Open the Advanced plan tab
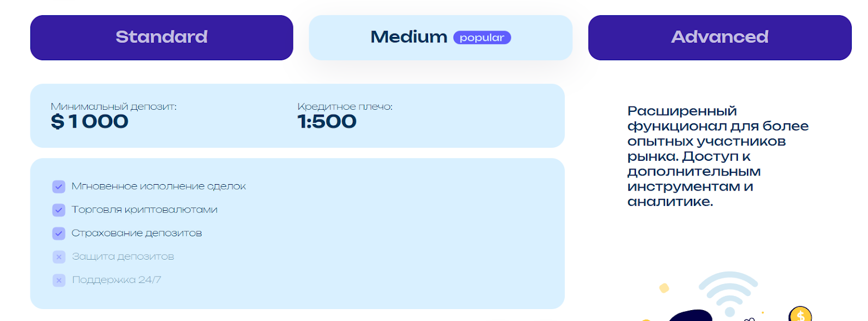The width and height of the screenshot is (868, 321). click(720, 37)
